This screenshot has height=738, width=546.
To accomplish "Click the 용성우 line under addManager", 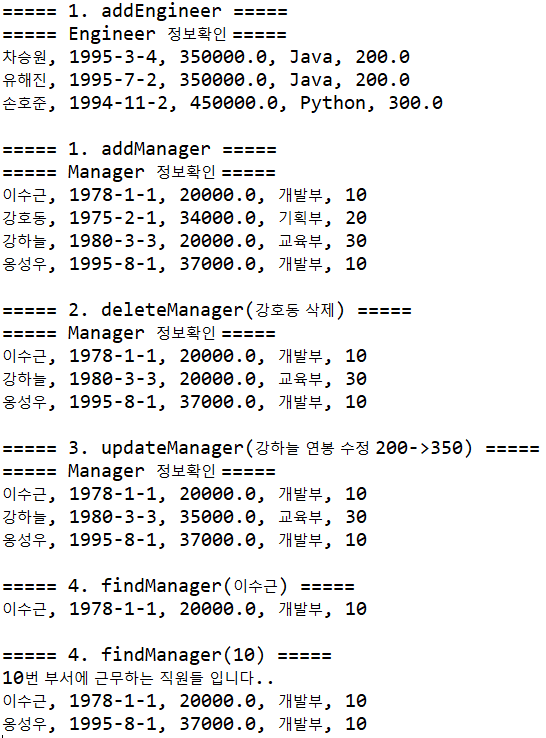I will [185, 264].
